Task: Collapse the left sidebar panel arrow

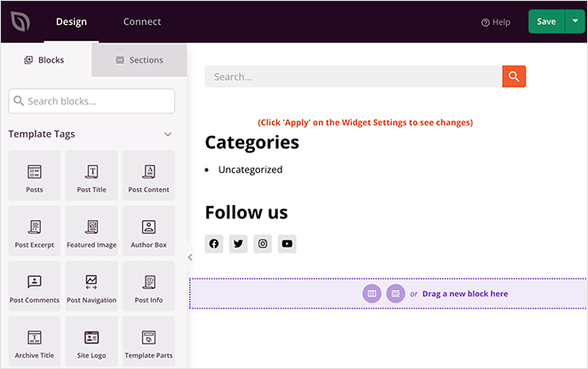Action: pyautogui.click(x=190, y=257)
